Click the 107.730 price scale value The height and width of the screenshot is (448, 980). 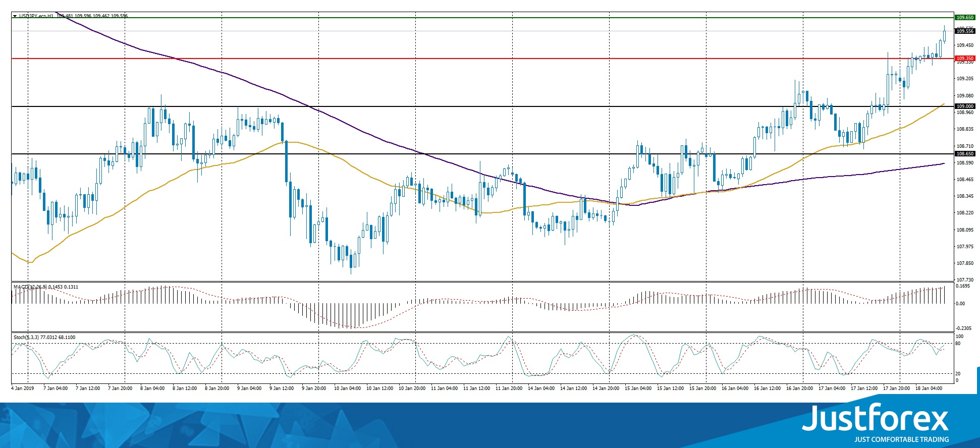[965, 280]
